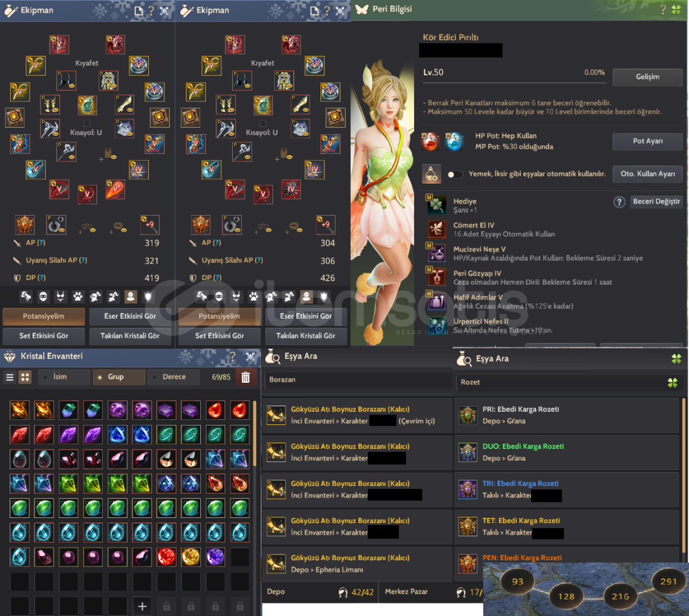Toggle the highlighted hood icon in right Ekipman panel

306,296
